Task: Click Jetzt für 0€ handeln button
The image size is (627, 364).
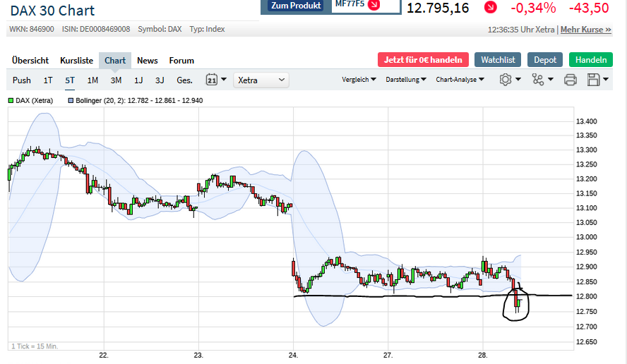Action: tap(423, 59)
